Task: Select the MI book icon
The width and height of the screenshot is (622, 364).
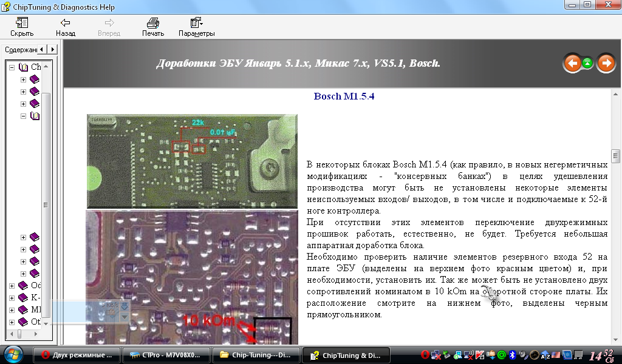Action: 24,310
